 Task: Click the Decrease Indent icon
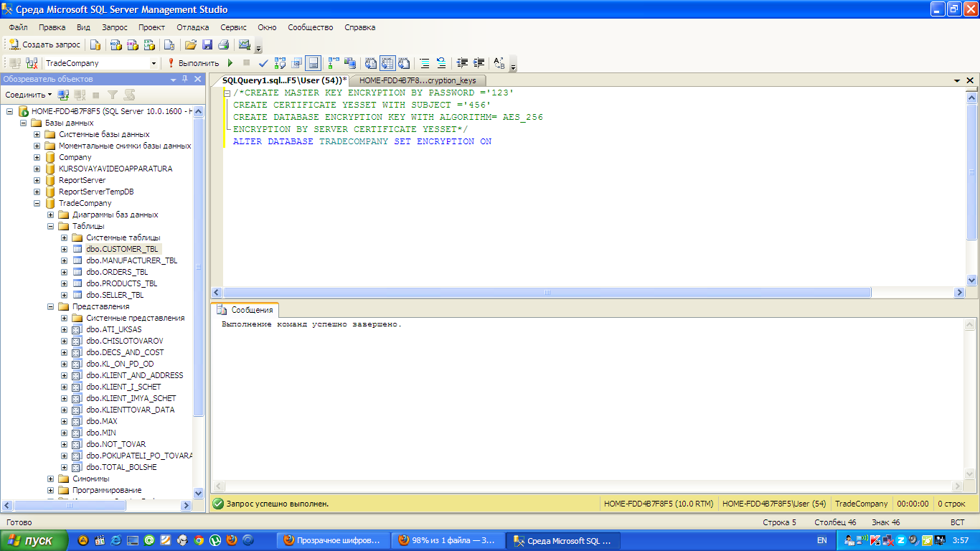462,63
